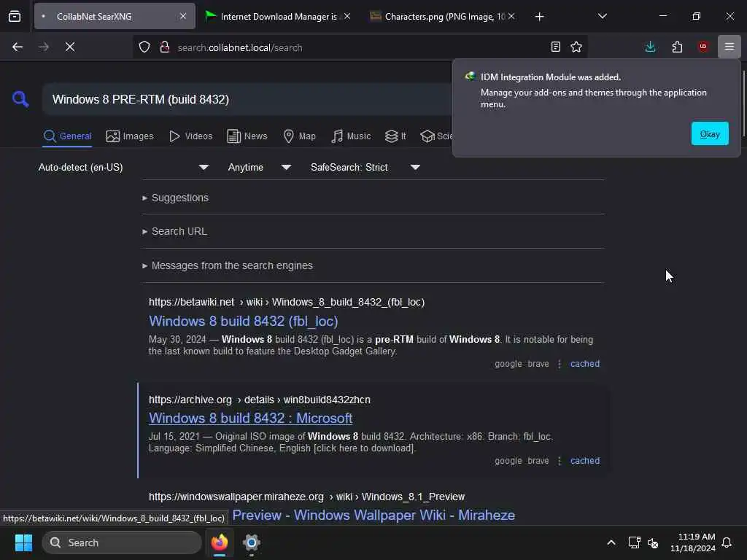Open the downloads panel icon

pos(650,47)
